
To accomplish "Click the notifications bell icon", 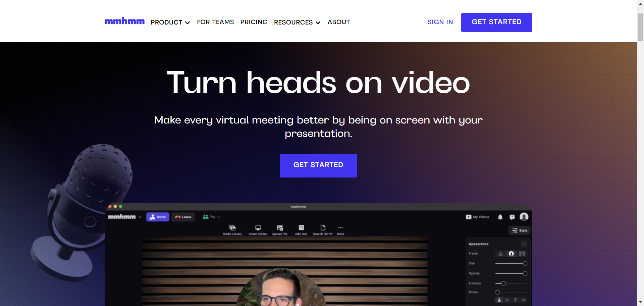I will click(x=500, y=217).
